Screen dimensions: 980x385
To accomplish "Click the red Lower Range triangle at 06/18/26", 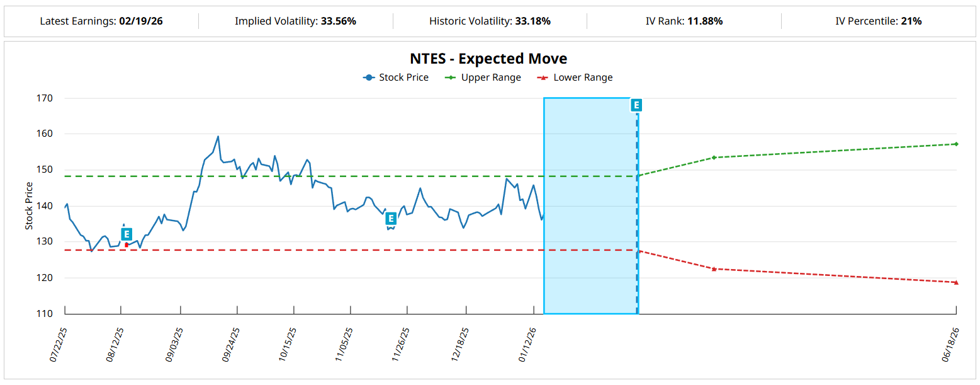I will [x=955, y=282].
